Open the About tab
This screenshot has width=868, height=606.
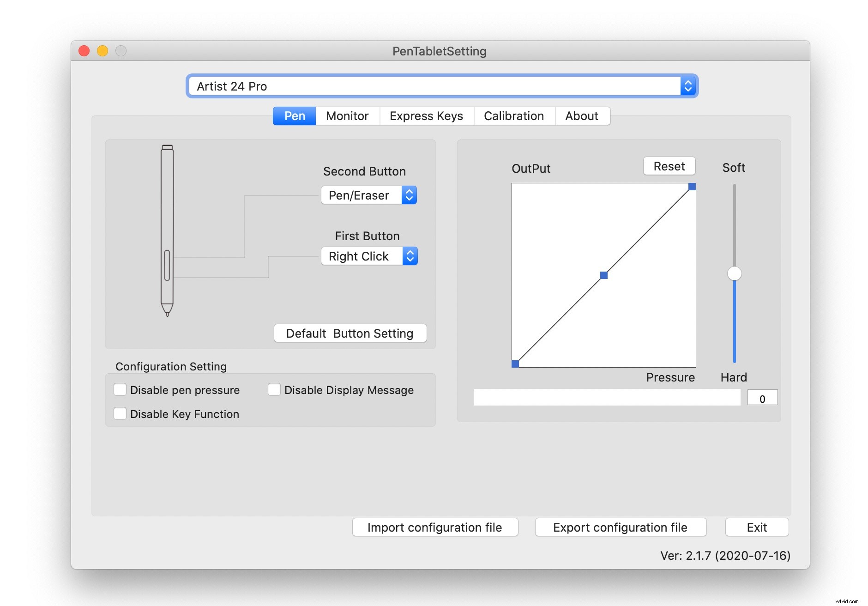coord(582,116)
